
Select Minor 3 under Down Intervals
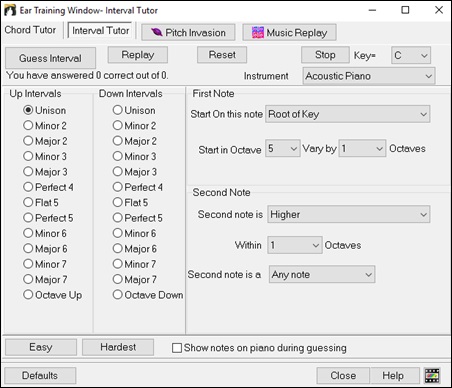134,156
